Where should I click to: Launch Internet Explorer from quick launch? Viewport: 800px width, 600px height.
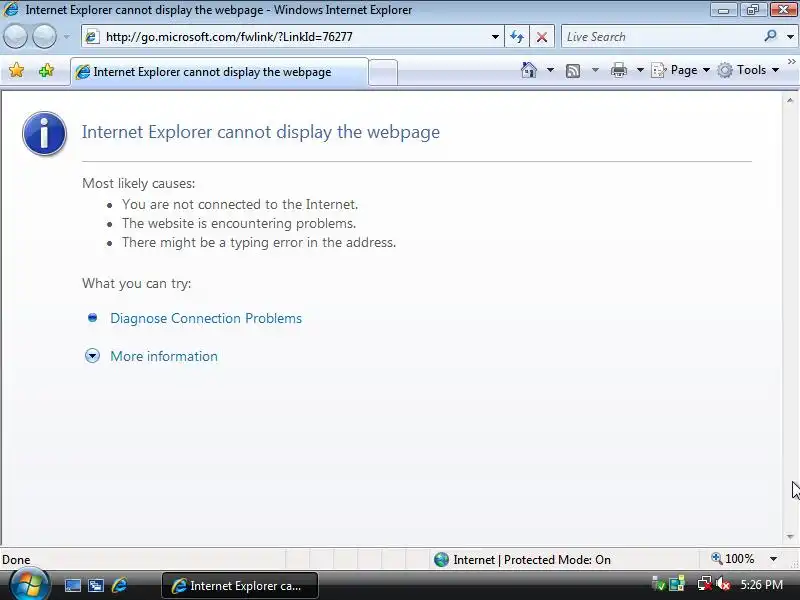(119, 585)
